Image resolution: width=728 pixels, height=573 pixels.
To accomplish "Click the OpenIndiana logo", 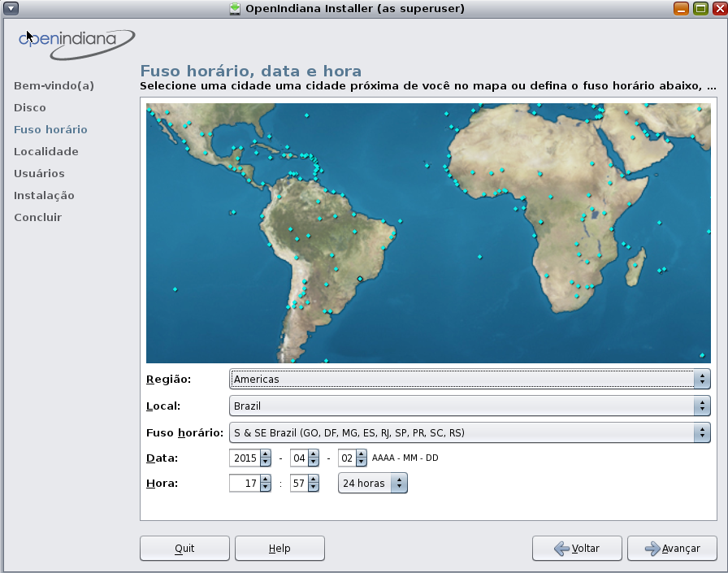I will tap(76, 45).
